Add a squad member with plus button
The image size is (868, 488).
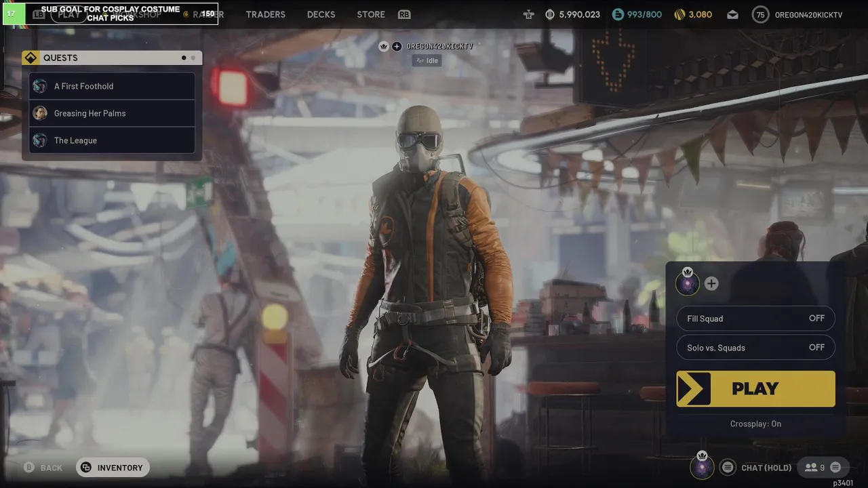(x=711, y=283)
